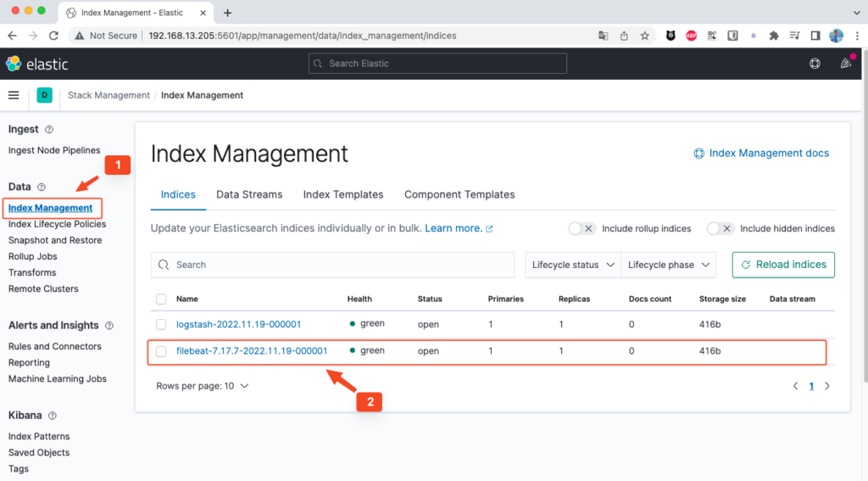
Task: Check the logstash-2022.11.19-000001 row checkbox
Action: tap(161, 324)
